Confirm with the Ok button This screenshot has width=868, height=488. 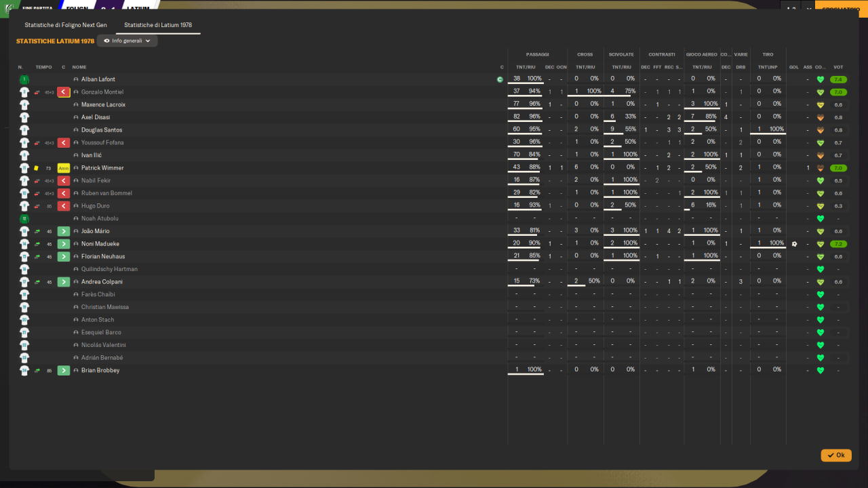836,455
